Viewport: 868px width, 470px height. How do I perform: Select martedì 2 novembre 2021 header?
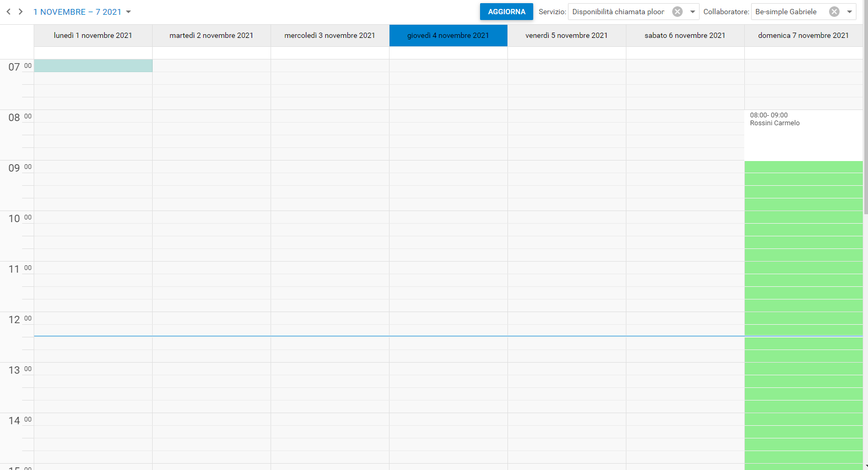point(212,35)
